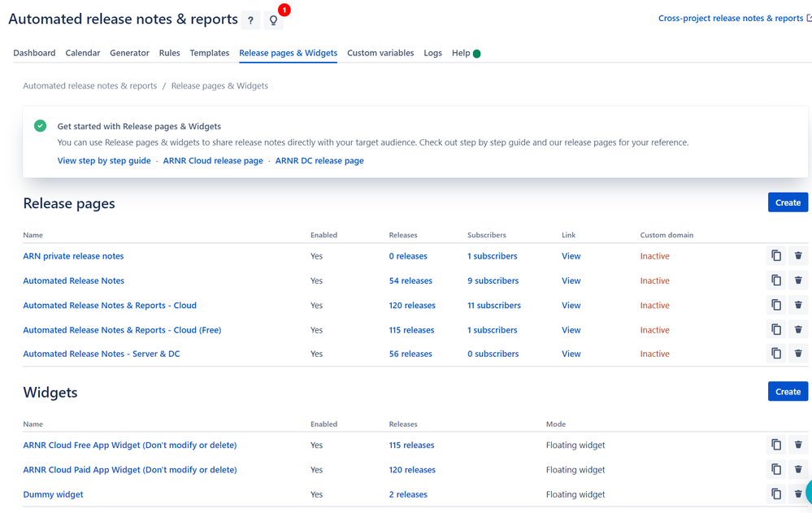Viewport: 812px width, 513px height.
Task: Delete the Dummy widget using its trash icon
Action: click(798, 493)
